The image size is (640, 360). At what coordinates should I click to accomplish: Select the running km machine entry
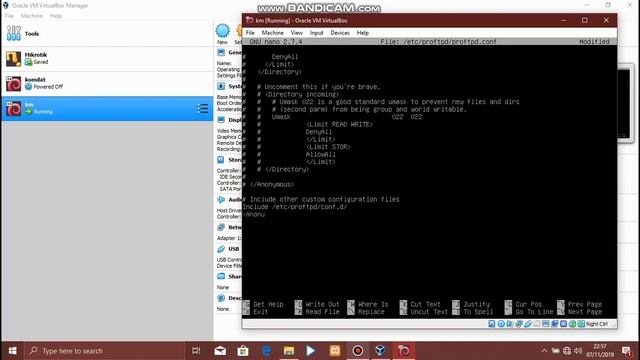click(107, 109)
